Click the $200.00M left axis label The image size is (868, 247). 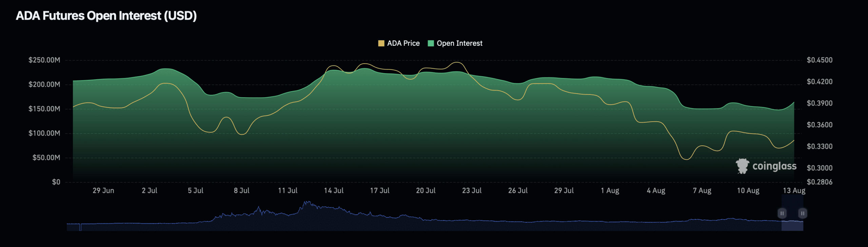tap(44, 85)
